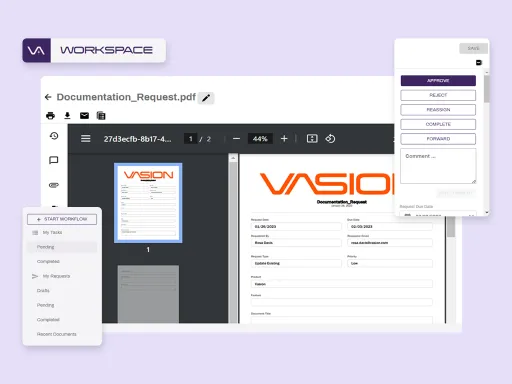The image size is (512, 384).
Task: Click the fit-to-page icon in PDF toolbar
Action: click(312, 139)
